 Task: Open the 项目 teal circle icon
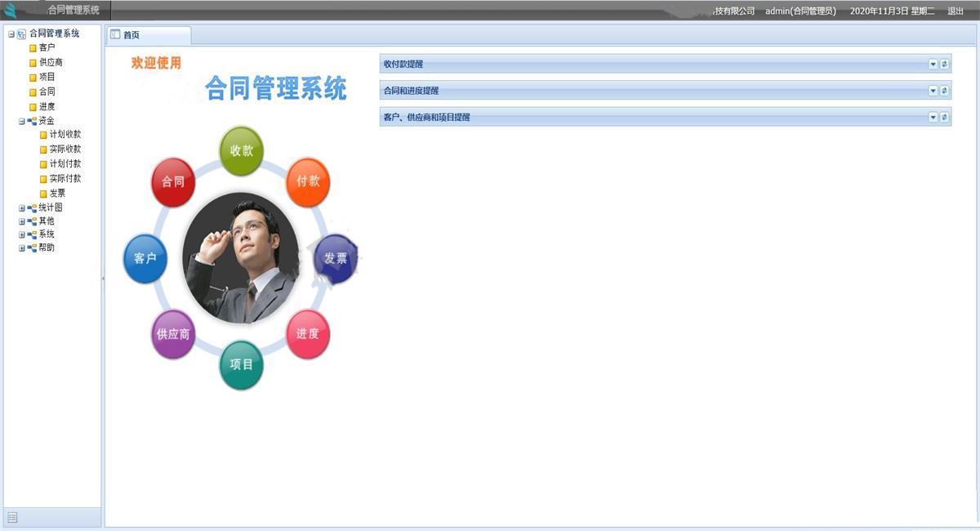tap(242, 364)
